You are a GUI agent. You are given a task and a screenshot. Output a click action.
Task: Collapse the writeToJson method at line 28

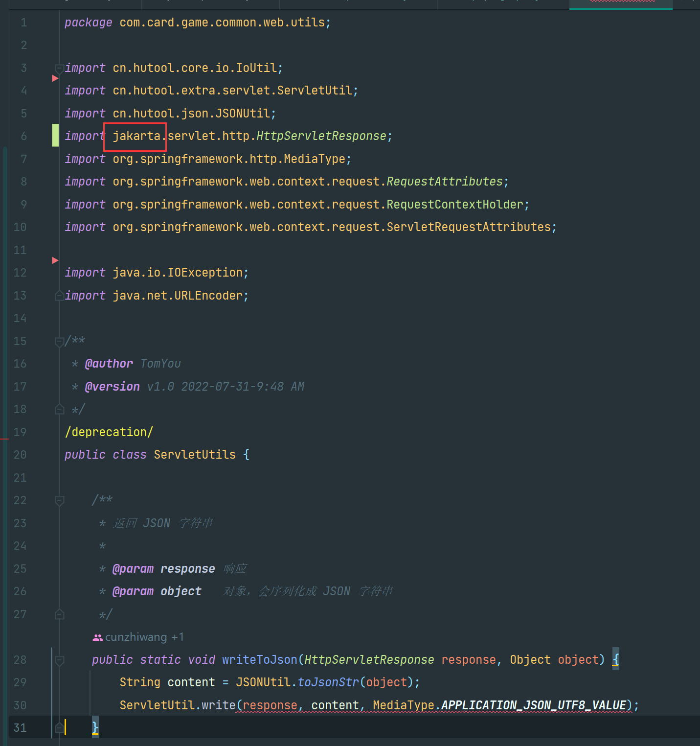pos(59,659)
